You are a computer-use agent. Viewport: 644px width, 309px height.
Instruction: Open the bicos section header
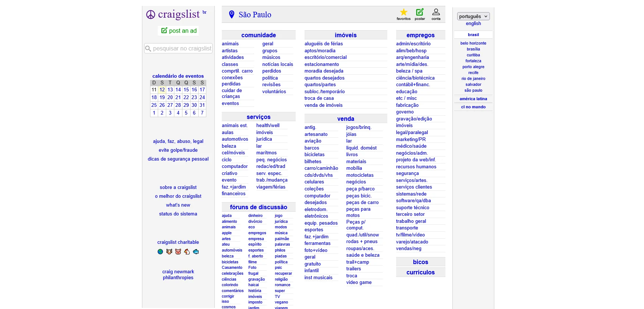[420, 262]
